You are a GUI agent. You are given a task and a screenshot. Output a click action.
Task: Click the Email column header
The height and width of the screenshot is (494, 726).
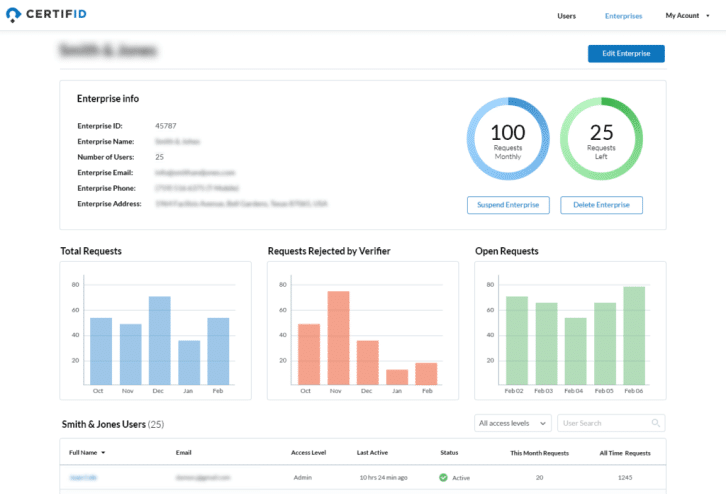(x=183, y=453)
